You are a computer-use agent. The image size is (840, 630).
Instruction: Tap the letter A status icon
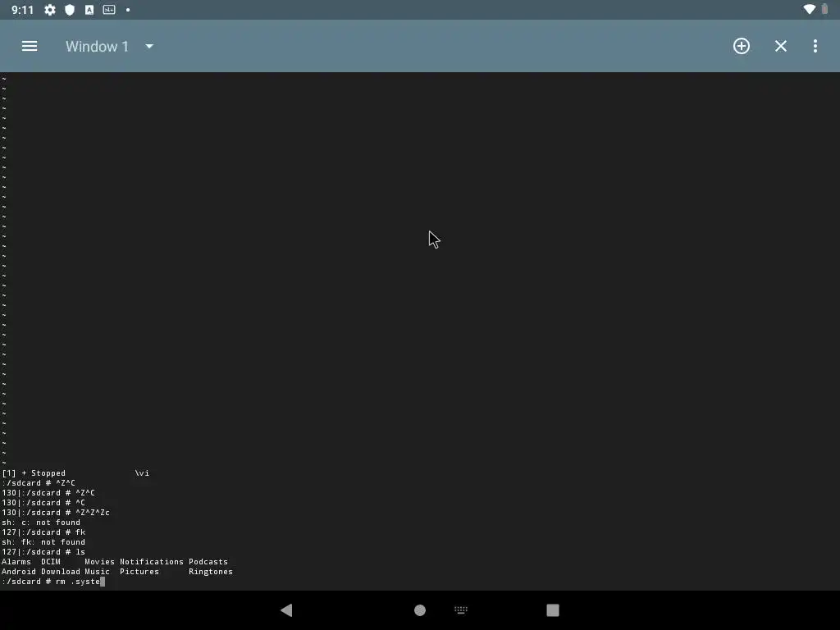click(x=89, y=10)
